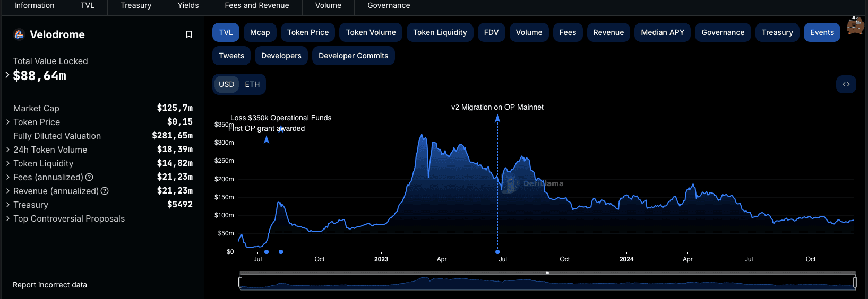This screenshot has height=299, width=868.
Task: Click the range slider top grip bar
Action: 547,273
